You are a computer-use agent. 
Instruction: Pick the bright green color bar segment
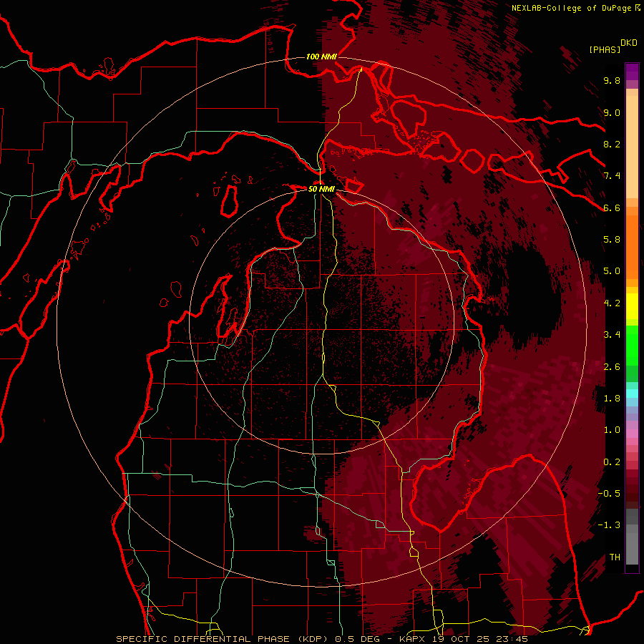coord(632,344)
